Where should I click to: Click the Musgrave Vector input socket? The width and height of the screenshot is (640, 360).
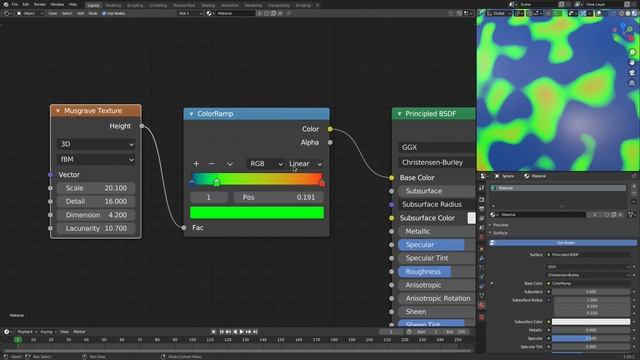50,175
